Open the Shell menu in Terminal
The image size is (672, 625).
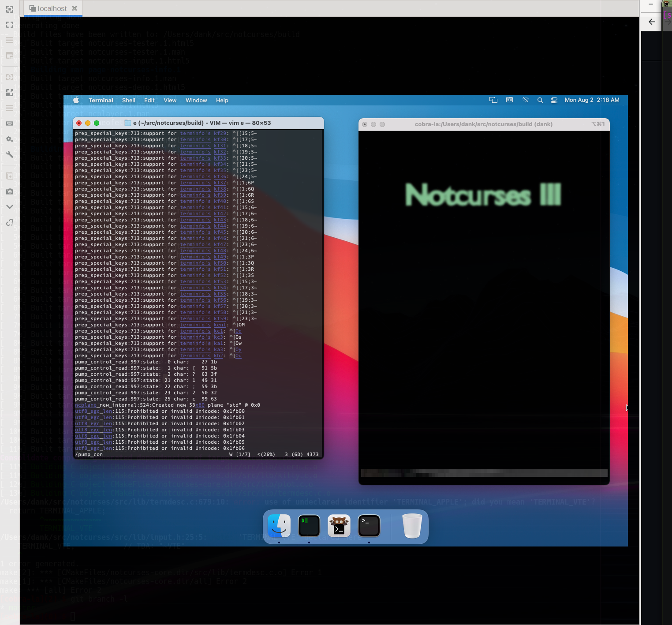pyautogui.click(x=128, y=100)
